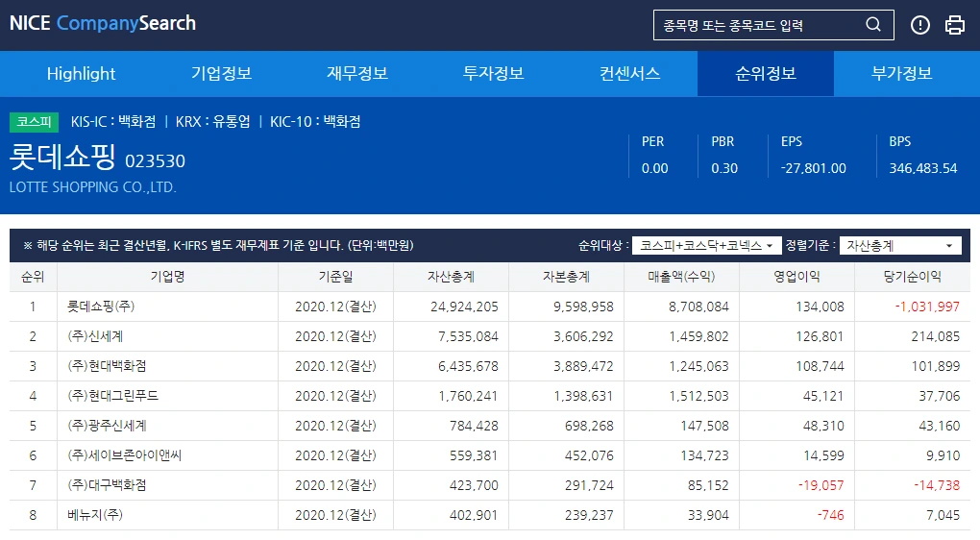Open the 컨센서스 tab
Image resolution: width=980 pixels, height=540 pixels.
pos(629,74)
